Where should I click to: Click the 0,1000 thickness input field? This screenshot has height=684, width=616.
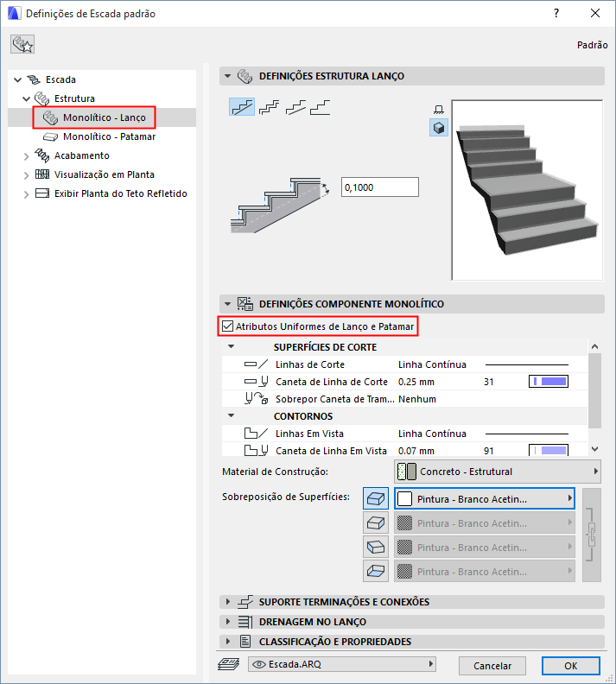tap(380, 187)
